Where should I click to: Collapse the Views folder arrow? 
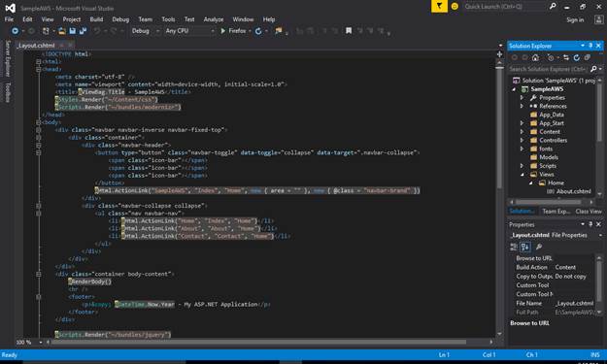click(522, 175)
